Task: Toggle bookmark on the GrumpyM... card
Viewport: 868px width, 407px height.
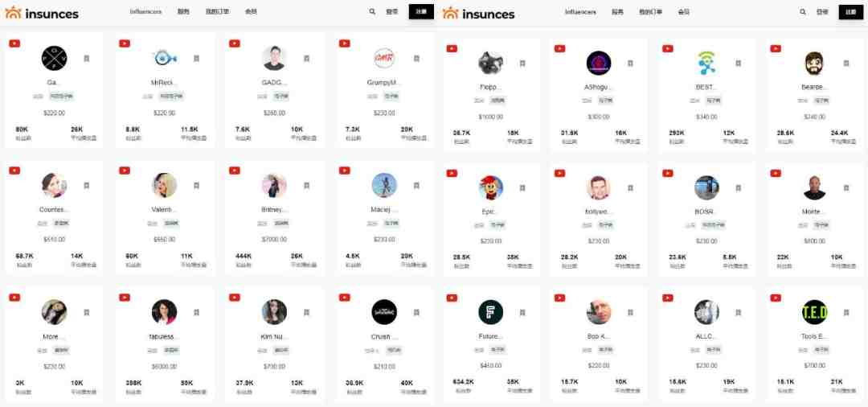Action: click(417, 59)
